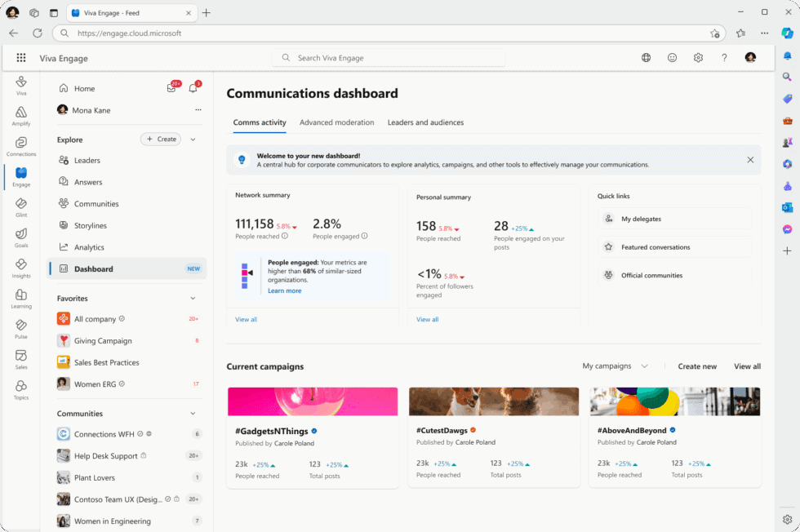The image size is (800, 532).
Task: Collapse the Favorites section
Action: [193, 298]
